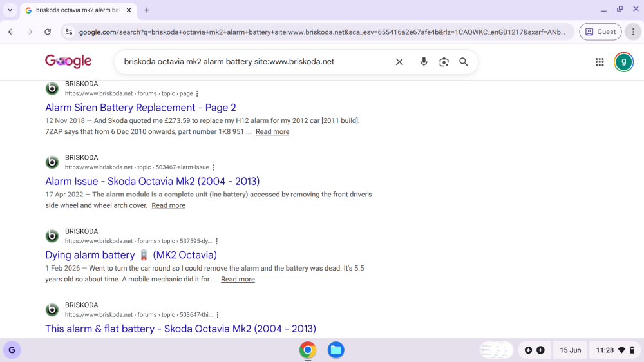Screen dimensions: 644x362
Task: Select the URL in the address bar
Action: 322,32
